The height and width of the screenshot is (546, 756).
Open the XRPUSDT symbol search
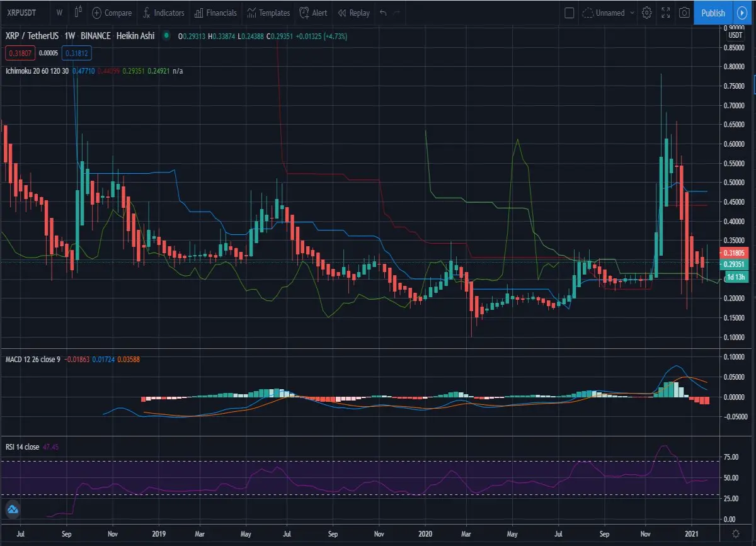tap(20, 13)
